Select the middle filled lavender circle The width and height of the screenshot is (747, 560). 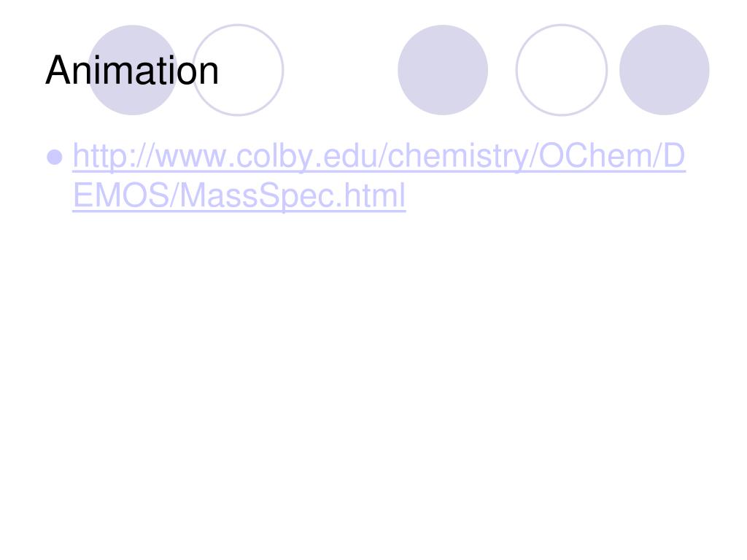[443, 70]
